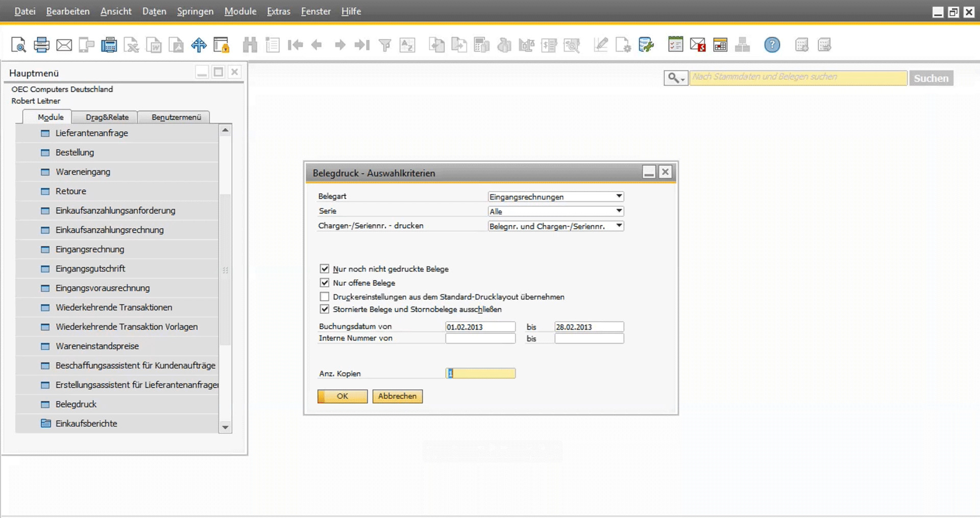
Task: Click the Hauptmenü scrollbar down arrow
Action: point(225,427)
